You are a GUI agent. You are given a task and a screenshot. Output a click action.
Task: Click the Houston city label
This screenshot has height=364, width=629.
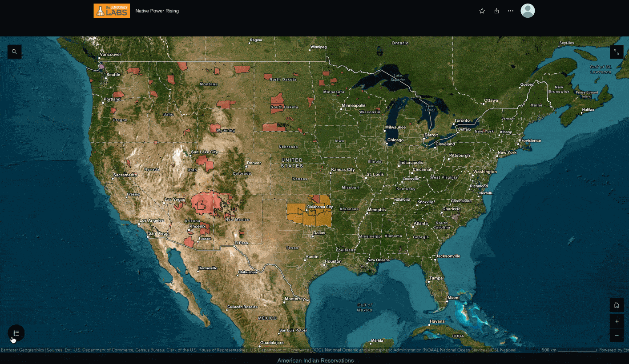pyautogui.click(x=333, y=261)
